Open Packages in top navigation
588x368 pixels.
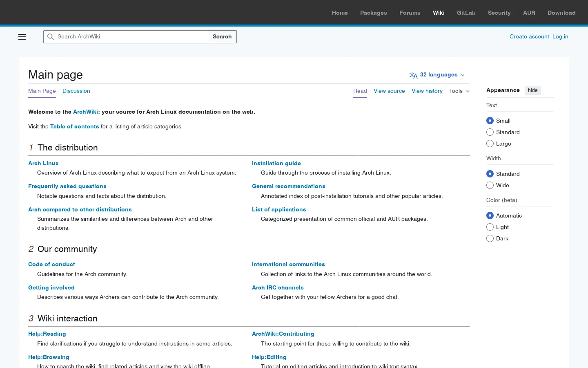tap(374, 13)
